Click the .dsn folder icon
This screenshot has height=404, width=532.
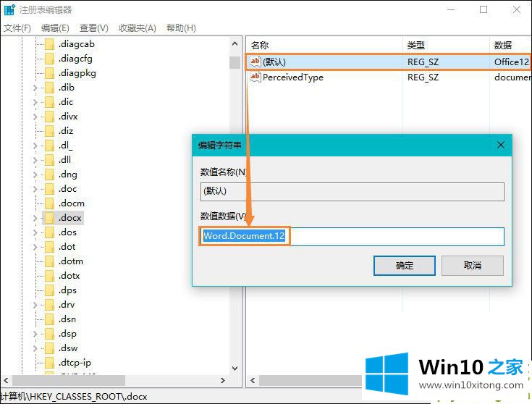pyautogui.click(x=49, y=319)
